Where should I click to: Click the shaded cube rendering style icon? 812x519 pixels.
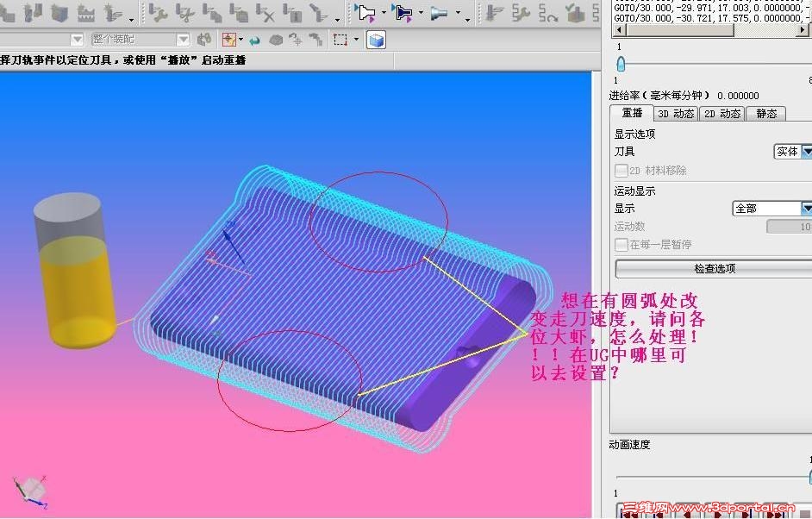point(376,40)
